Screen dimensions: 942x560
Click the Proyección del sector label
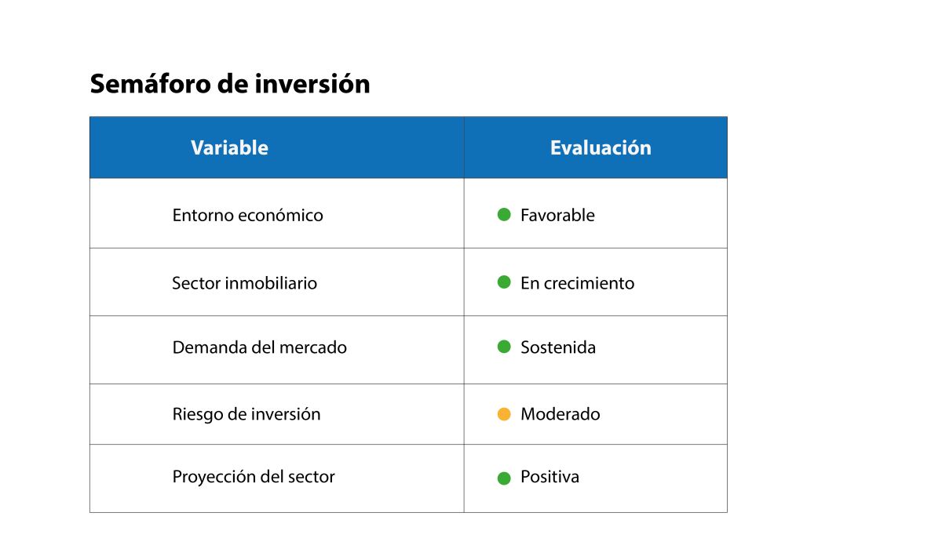254,477
